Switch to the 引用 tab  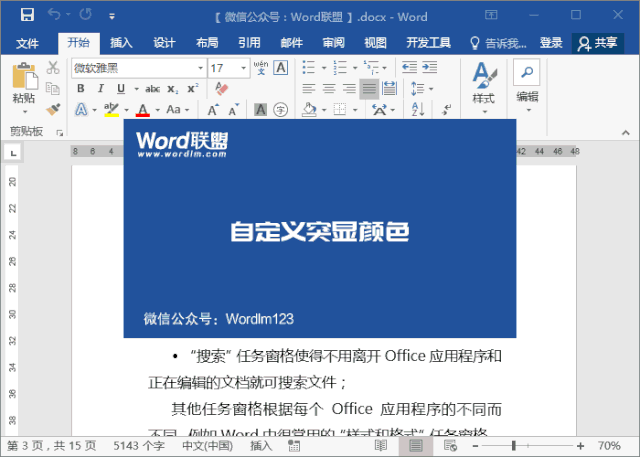[x=249, y=42]
